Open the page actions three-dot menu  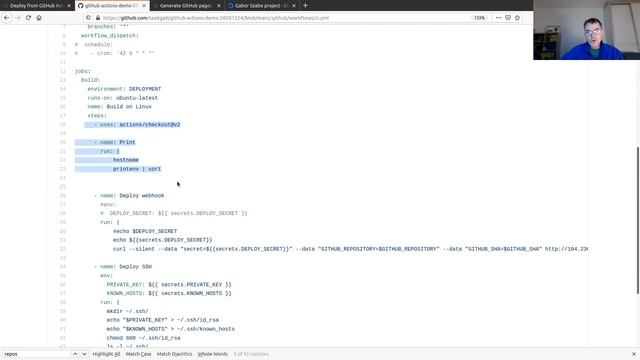click(x=498, y=18)
